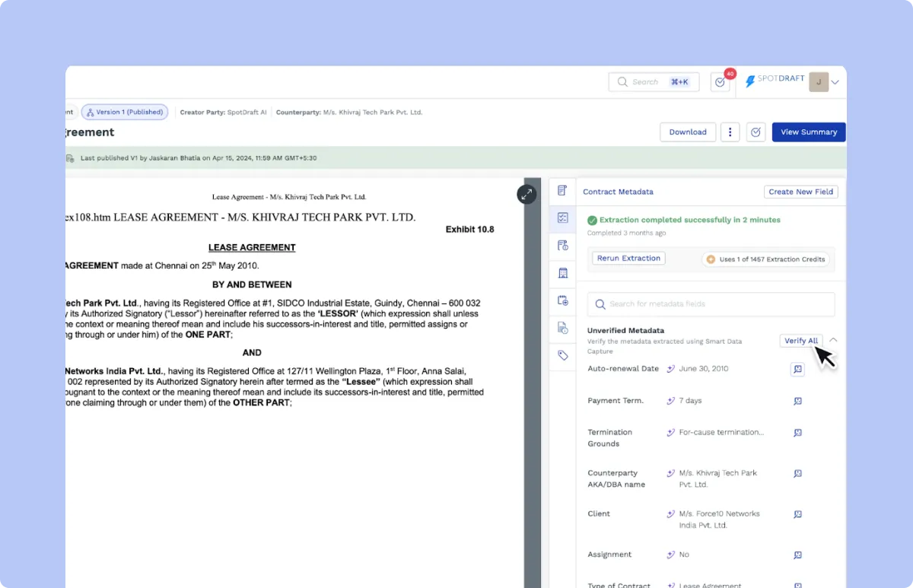Click the coin icon in Extraction Credits badge
Screen dimensions: 913x588
point(711,259)
